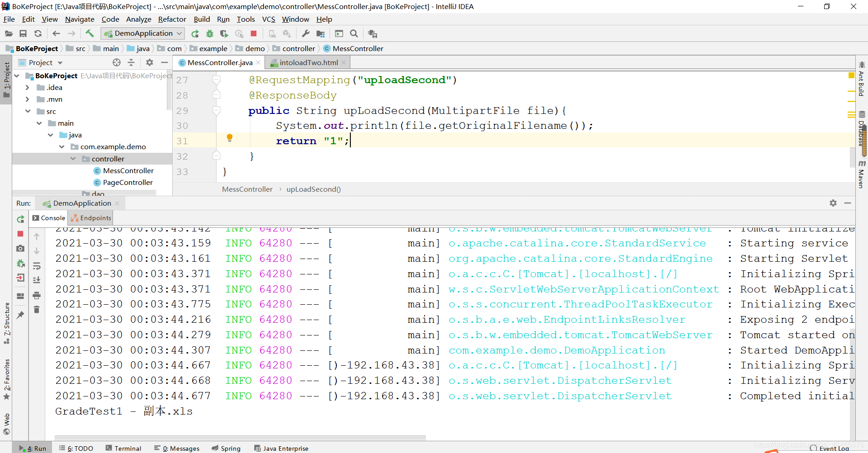Print console output icon
The image size is (868, 453).
[x=37, y=295]
